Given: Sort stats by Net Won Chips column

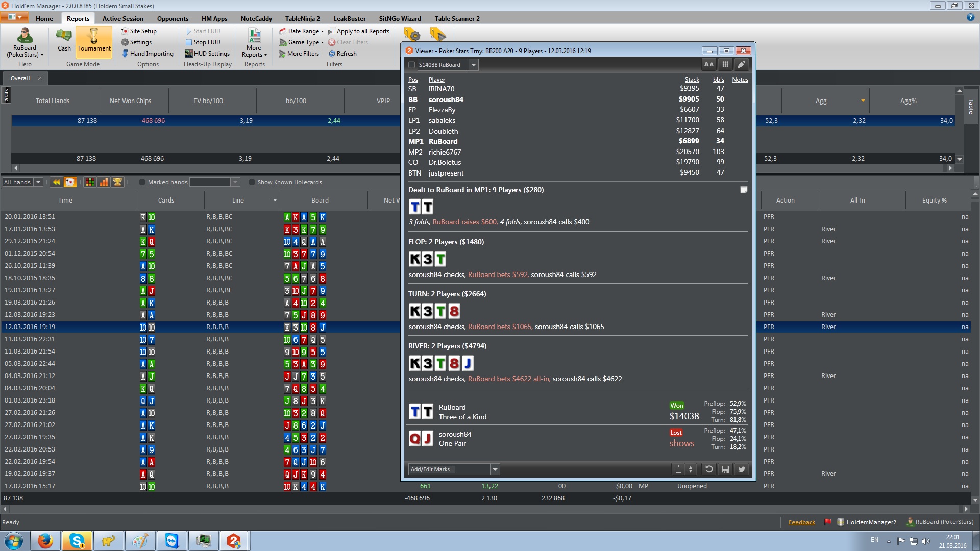Looking at the screenshot, I should pyautogui.click(x=130, y=101).
